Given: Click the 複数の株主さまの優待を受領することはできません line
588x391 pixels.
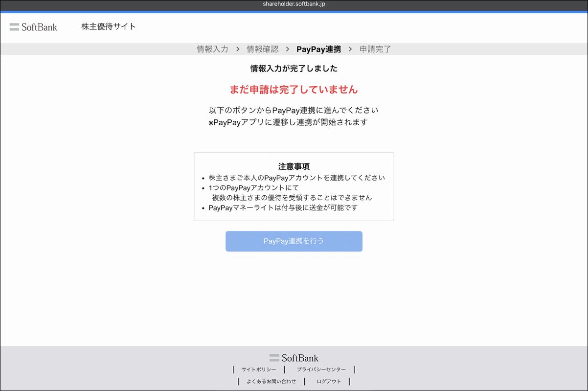Looking at the screenshot, I should [x=292, y=198].
